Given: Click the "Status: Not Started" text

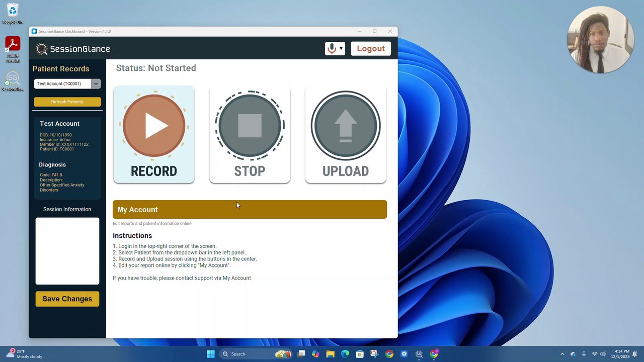Looking at the screenshot, I should pos(156,68).
